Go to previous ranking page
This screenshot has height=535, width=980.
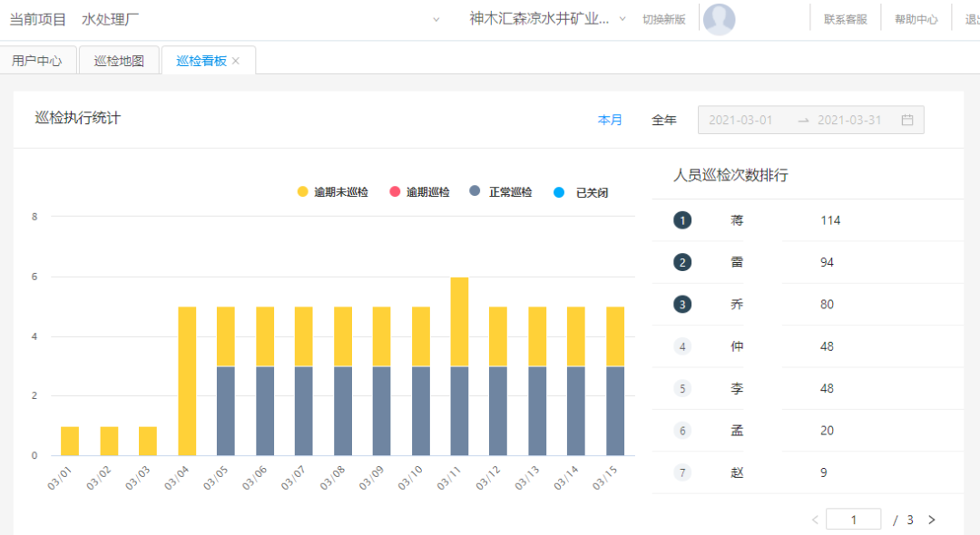point(815,520)
